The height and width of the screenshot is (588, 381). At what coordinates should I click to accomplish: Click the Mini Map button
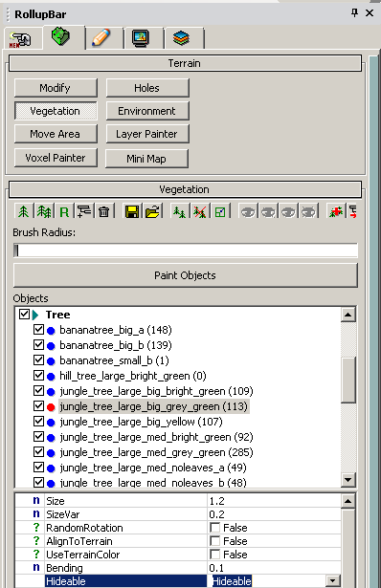(146, 159)
